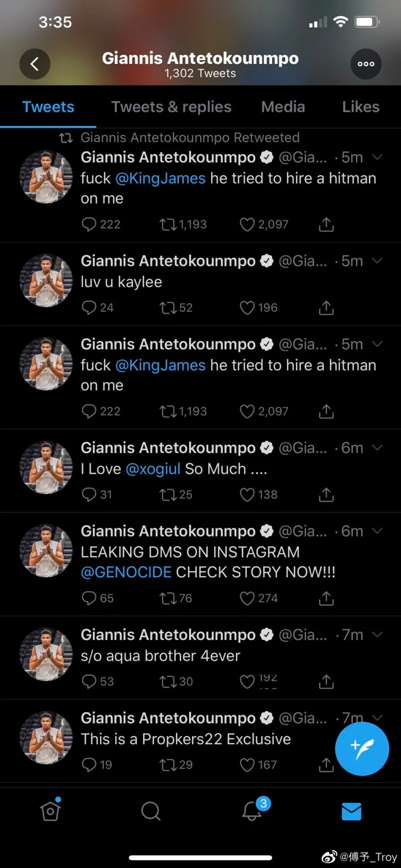Open the Home tab in the bottom bar
Viewport: 401px width, 868px height.
[x=51, y=810]
